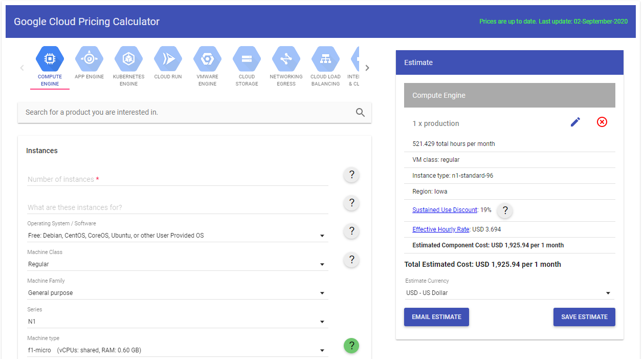Open the Machine Class dropdown
This screenshot has height=359, width=644.
point(177,264)
